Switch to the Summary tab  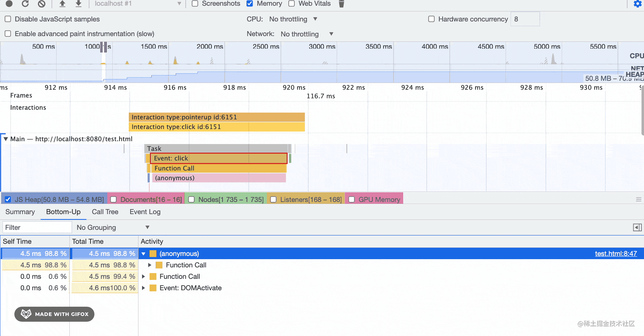(x=20, y=212)
